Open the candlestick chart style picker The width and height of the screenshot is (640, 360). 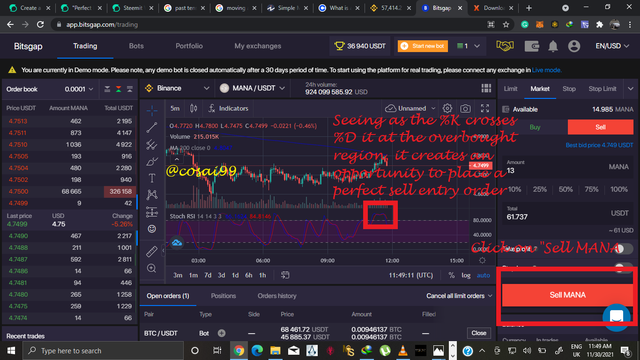(x=193, y=108)
